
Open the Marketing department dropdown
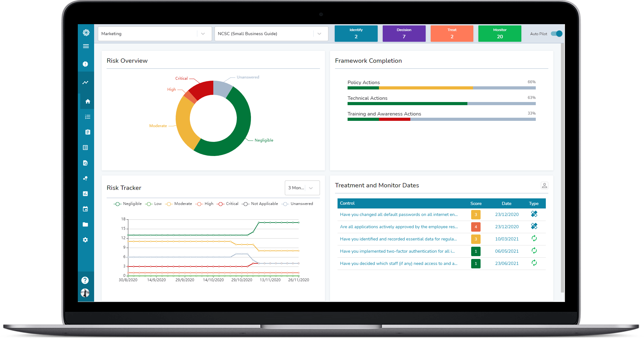[155, 34]
